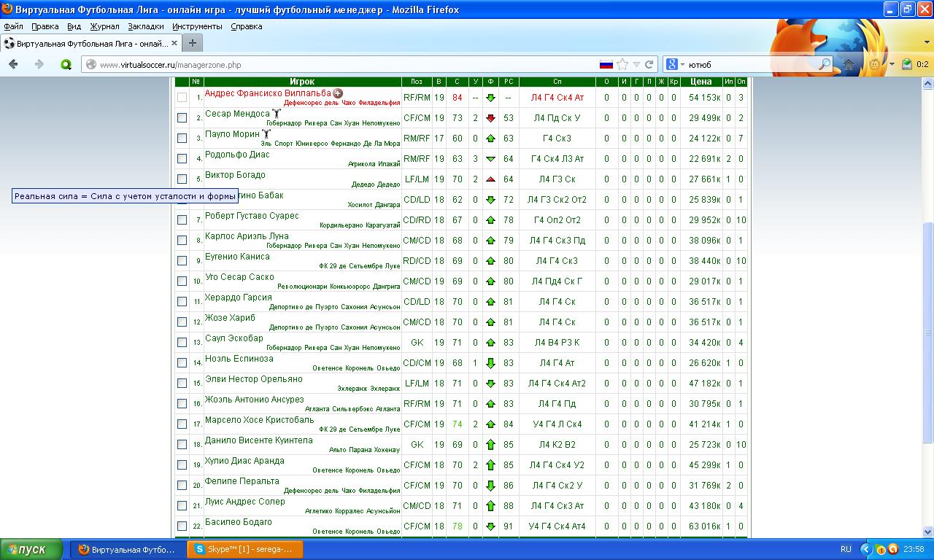Select the checkbox for Сесар Мендоса
The width and height of the screenshot is (934, 560).
pyautogui.click(x=182, y=118)
